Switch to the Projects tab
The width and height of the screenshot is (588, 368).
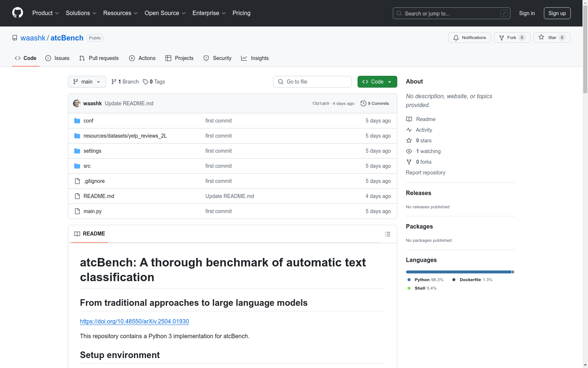pyautogui.click(x=179, y=58)
